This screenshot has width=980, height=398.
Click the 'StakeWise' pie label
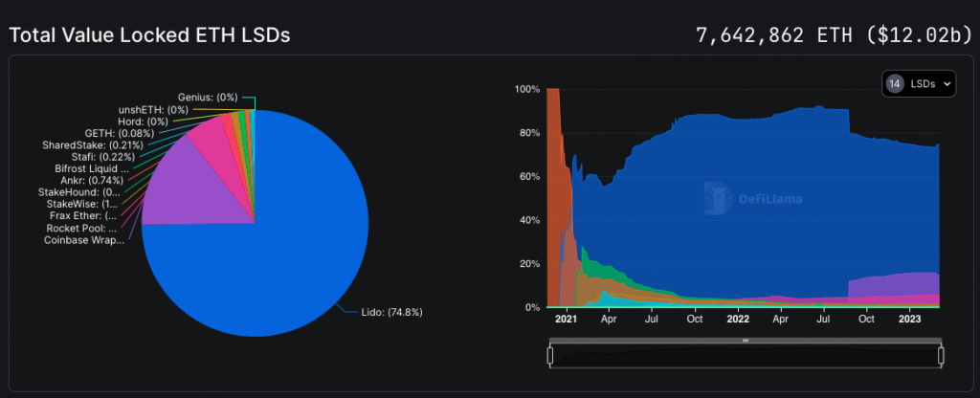point(82,205)
